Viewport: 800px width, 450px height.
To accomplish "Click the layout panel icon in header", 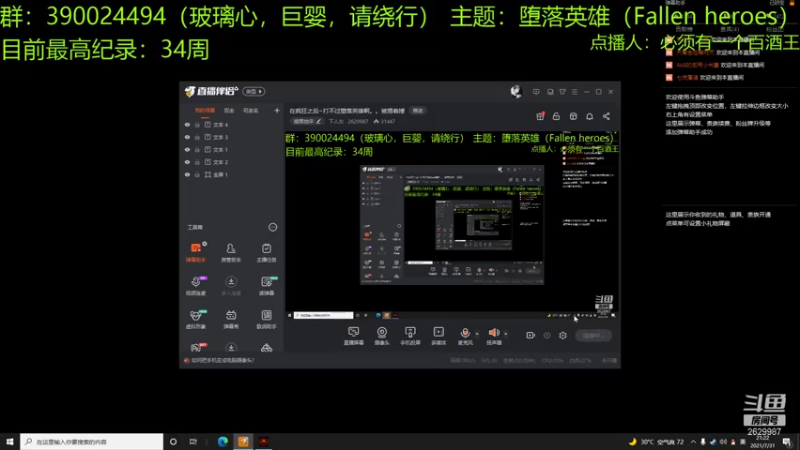I will click(573, 116).
